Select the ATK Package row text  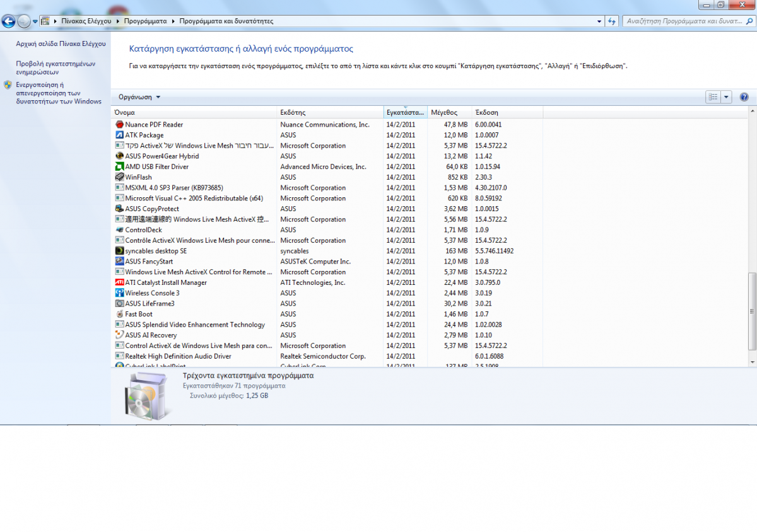click(x=144, y=135)
